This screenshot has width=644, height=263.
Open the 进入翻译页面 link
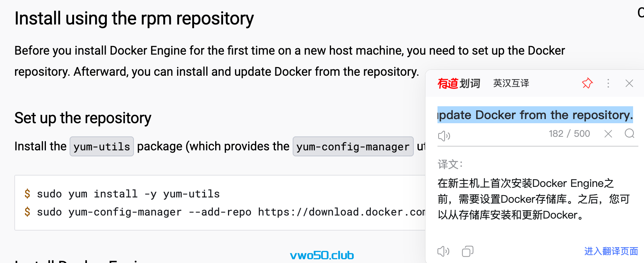tap(611, 251)
